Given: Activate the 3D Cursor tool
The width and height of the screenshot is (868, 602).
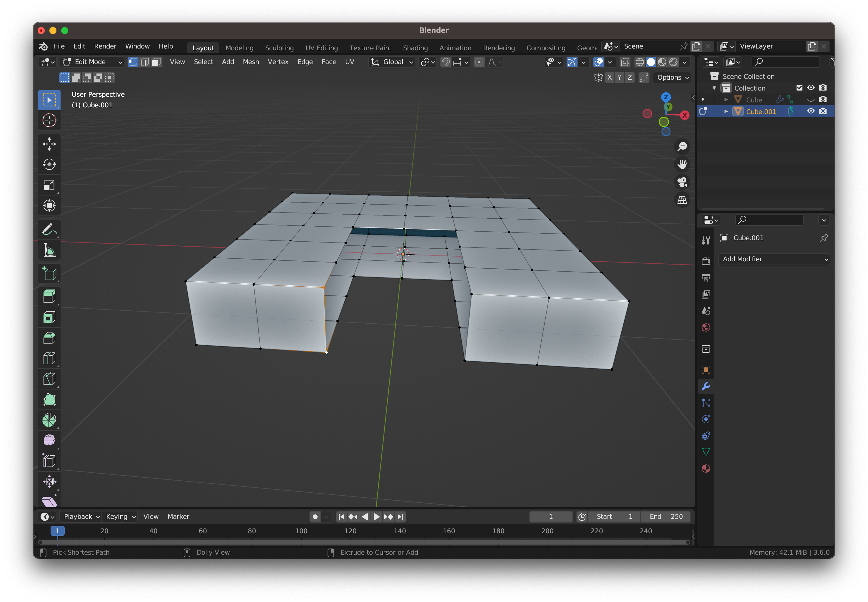Looking at the screenshot, I should (x=49, y=121).
